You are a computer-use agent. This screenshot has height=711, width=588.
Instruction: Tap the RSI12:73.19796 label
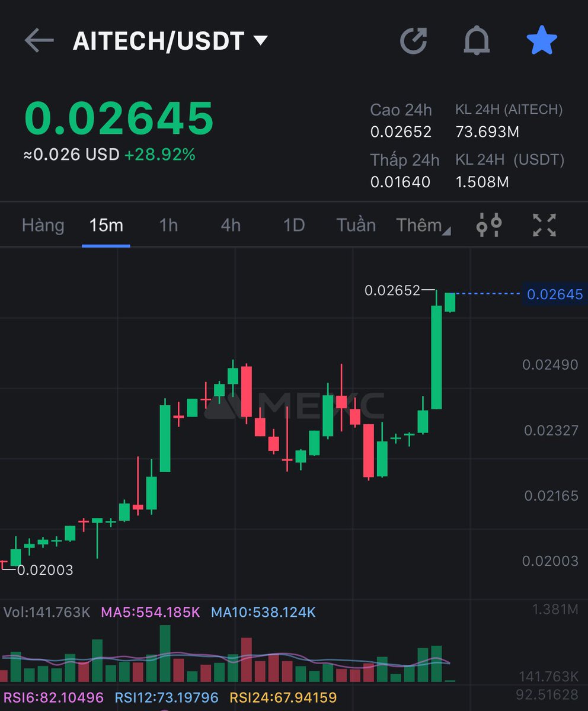click(167, 697)
